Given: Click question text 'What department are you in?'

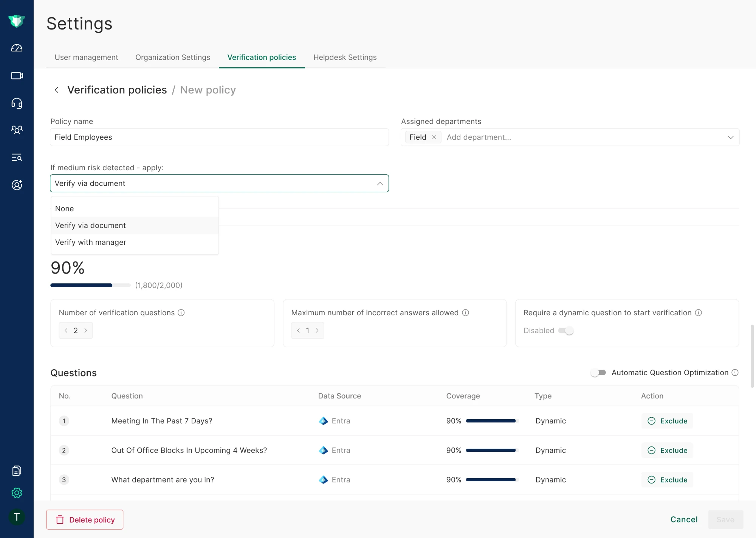Looking at the screenshot, I should (x=163, y=480).
